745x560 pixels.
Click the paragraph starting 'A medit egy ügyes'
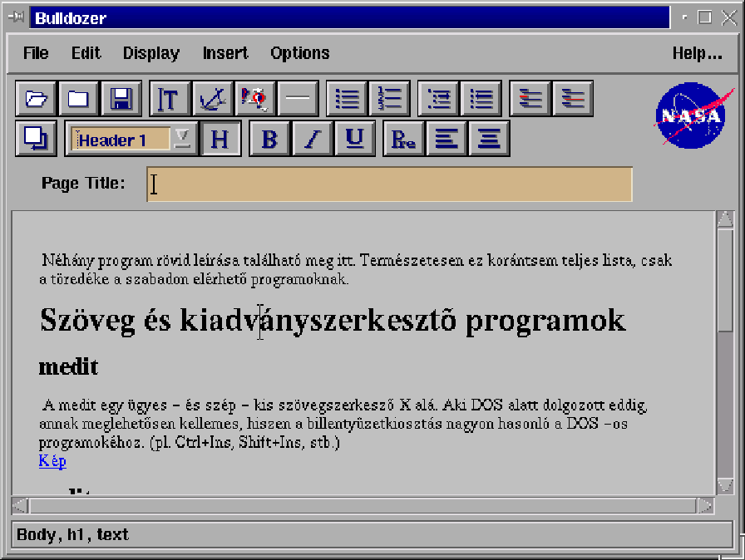(x=343, y=423)
